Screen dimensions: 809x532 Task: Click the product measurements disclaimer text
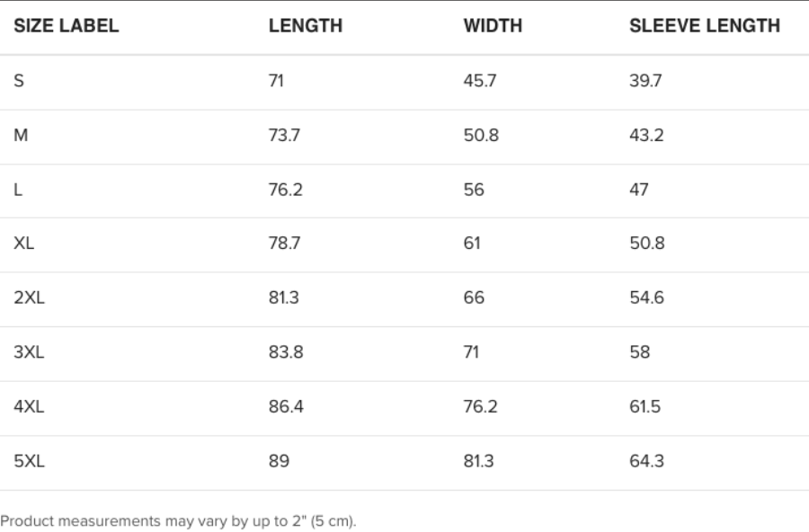[x=178, y=521]
